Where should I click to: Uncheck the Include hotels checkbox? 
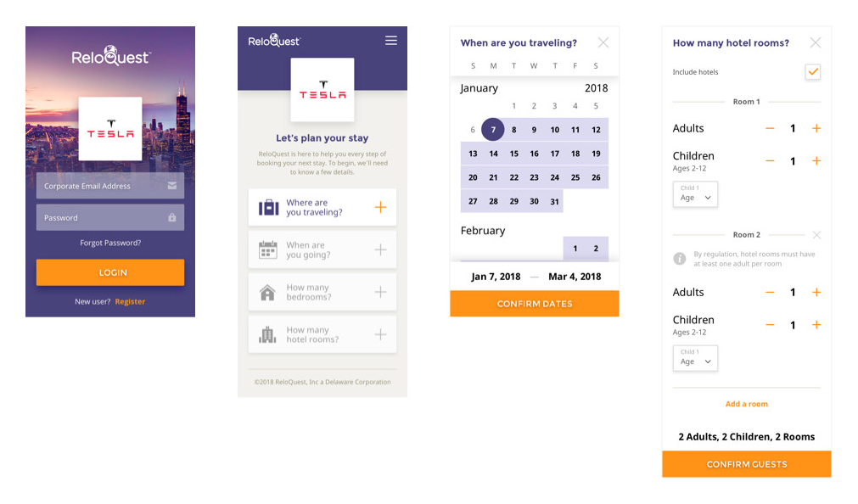[813, 72]
